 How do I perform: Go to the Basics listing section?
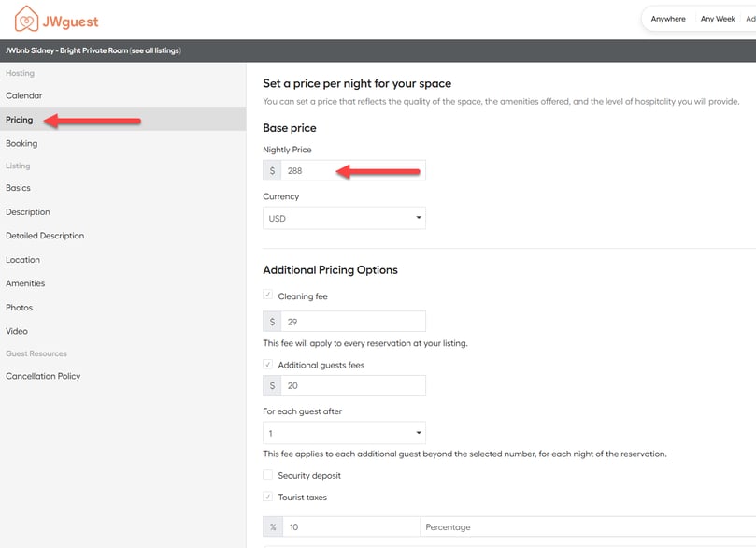tap(18, 188)
